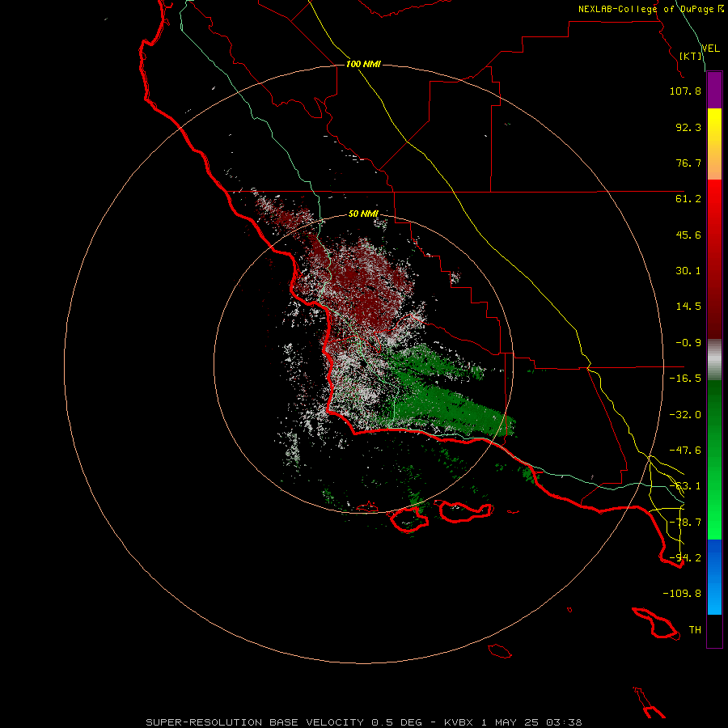Click the -109.8 velocity scale value
This screenshot has height=728, width=728.
[x=682, y=594]
